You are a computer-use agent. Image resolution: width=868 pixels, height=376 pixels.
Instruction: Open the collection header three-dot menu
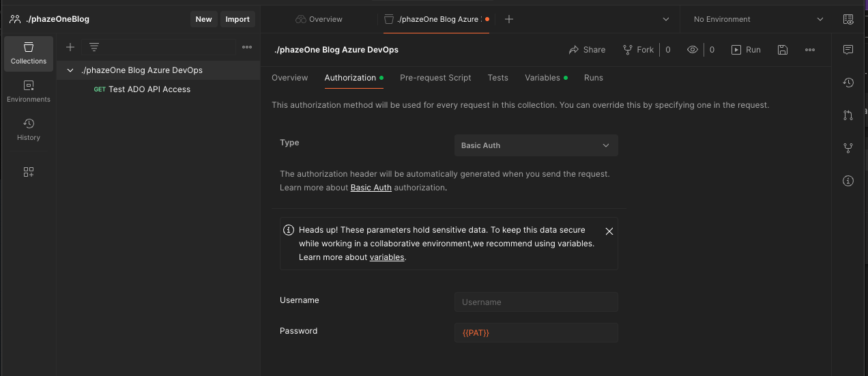[x=810, y=50]
